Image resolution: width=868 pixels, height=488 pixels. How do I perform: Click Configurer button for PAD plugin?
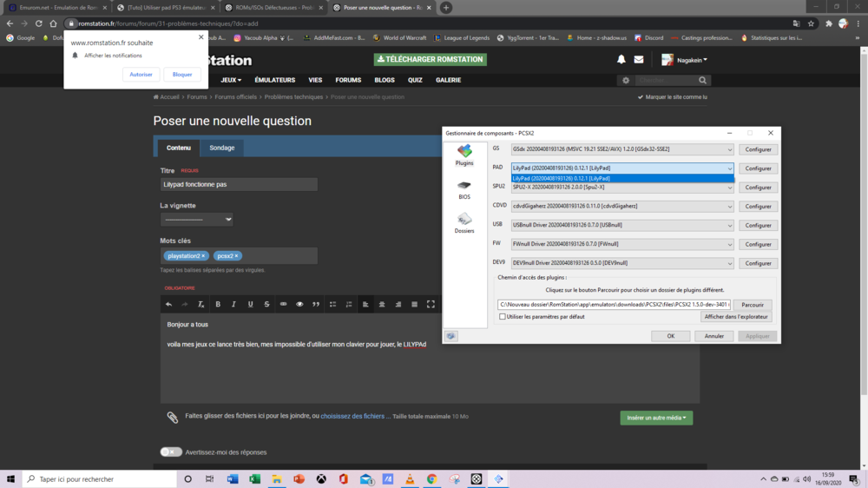click(x=758, y=168)
